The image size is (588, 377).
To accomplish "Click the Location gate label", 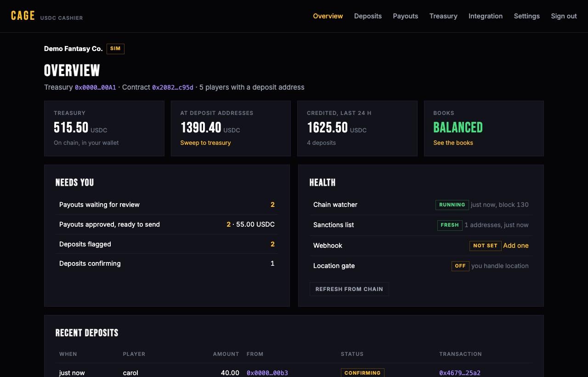I will pos(334,266).
